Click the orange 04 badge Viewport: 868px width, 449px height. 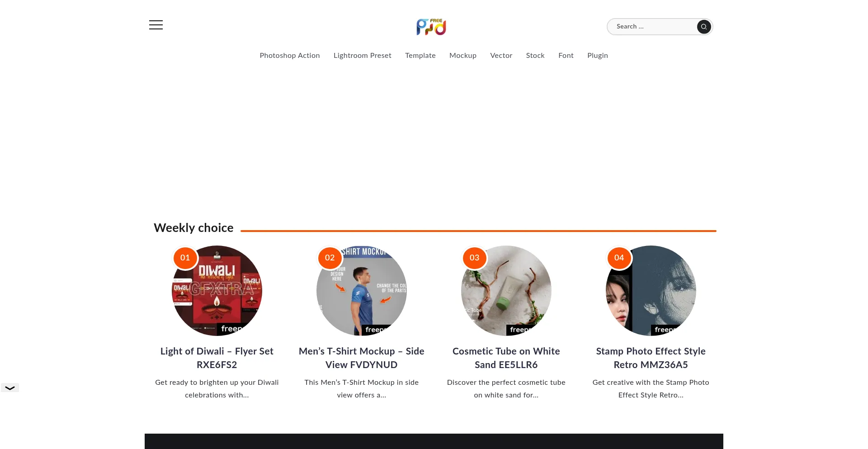(619, 258)
